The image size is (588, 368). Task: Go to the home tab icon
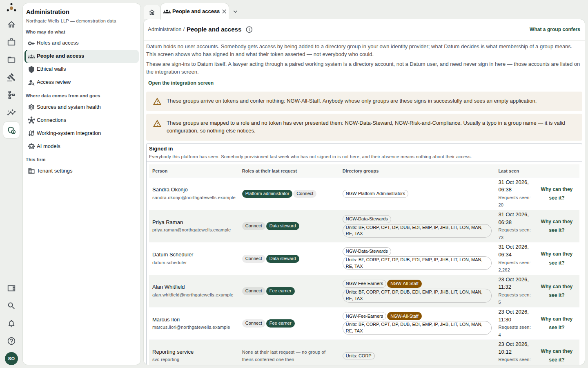tap(152, 12)
